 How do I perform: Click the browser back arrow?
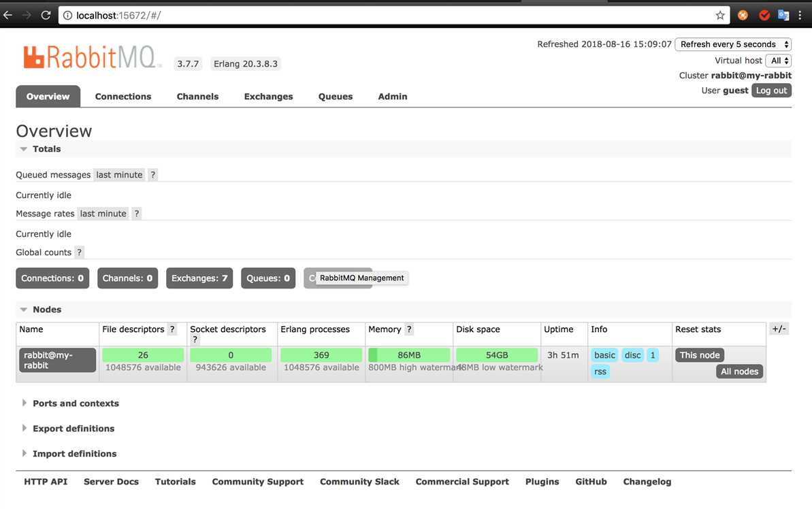[7, 16]
